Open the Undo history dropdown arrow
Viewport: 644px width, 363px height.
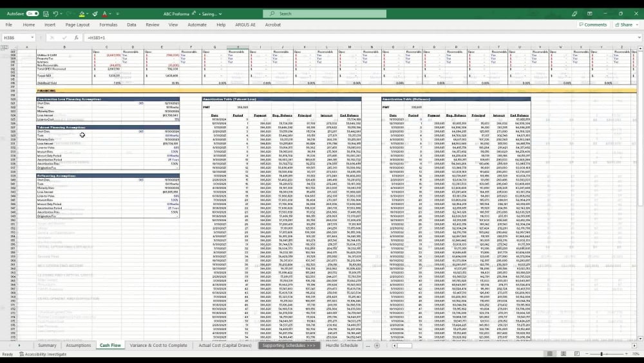click(61, 14)
